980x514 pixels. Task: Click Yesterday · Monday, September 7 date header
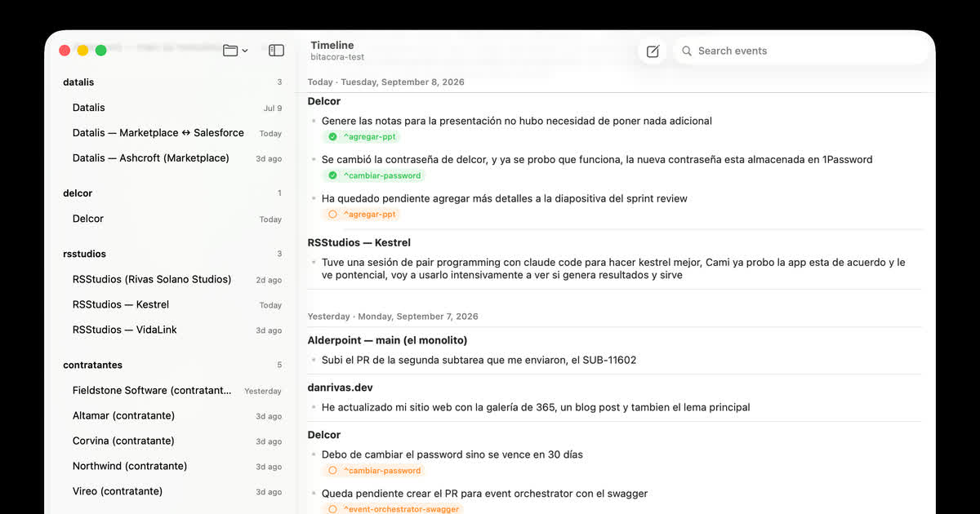tap(393, 317)
